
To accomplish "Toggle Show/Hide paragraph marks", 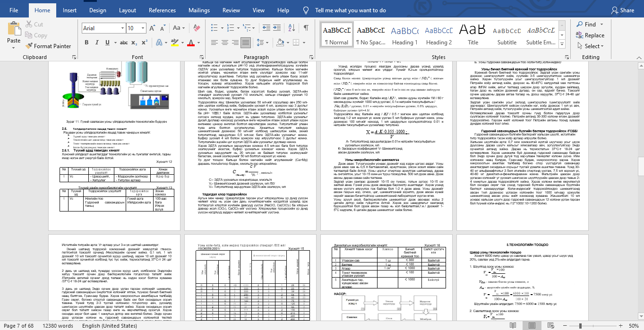I will 306,28.
